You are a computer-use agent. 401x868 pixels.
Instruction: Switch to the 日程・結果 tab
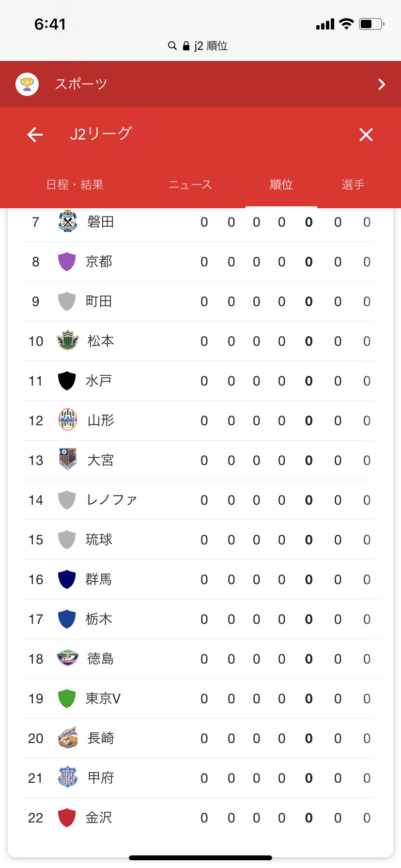click(75, 185)
